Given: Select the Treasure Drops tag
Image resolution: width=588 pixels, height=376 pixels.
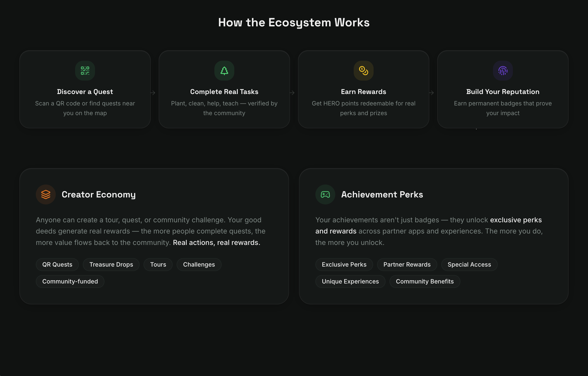Looking at the screenshot, I should point(111,265).
